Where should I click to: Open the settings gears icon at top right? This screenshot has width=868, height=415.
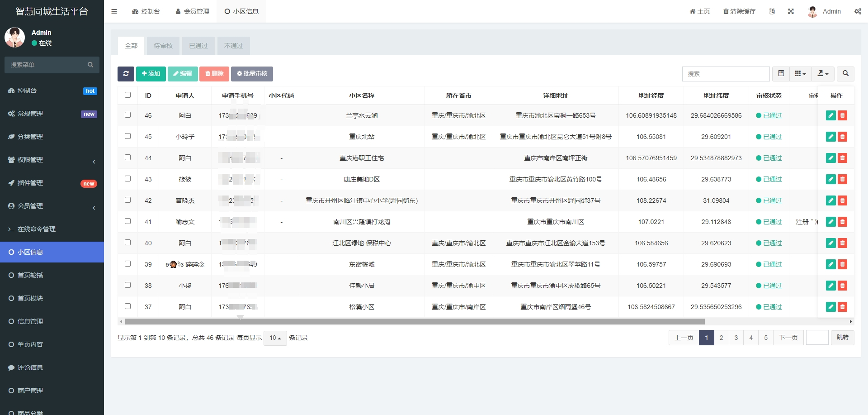pyautogui.click(x=858, y=11)
